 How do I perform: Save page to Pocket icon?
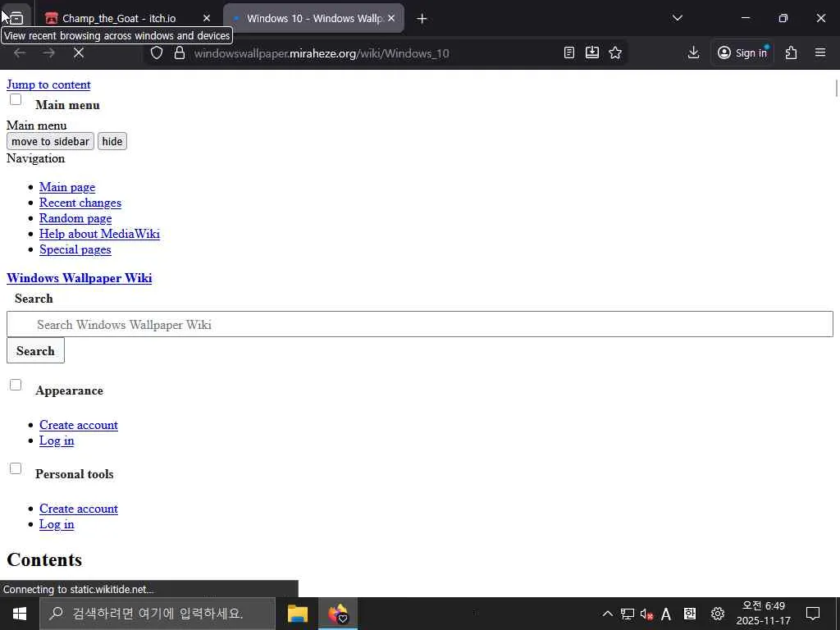click(592, 52)
